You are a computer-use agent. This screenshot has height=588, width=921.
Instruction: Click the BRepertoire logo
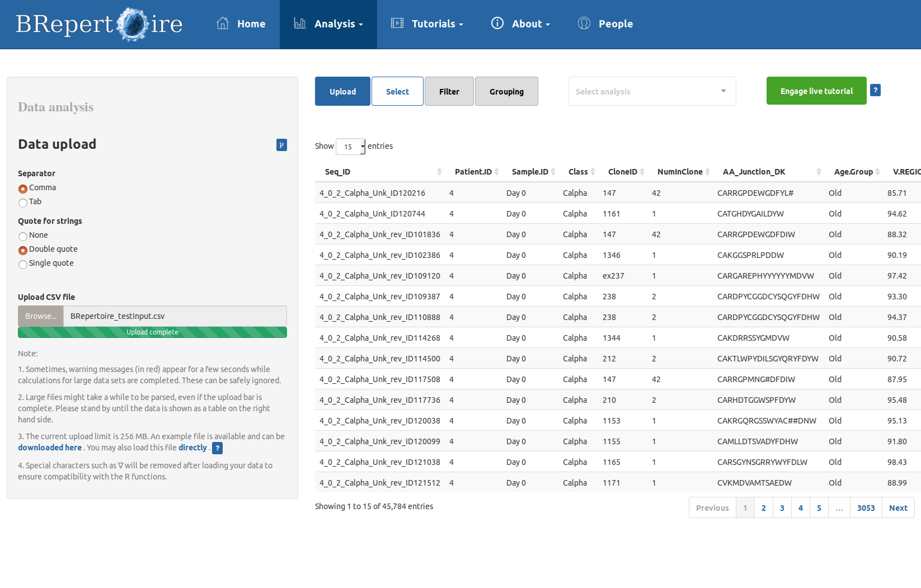coord(99,24)
